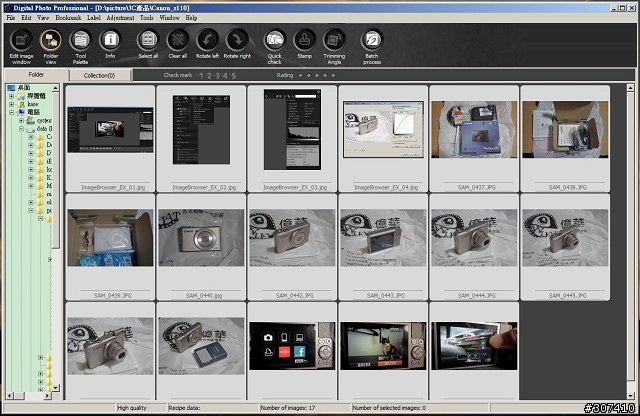Open the Label menu
The height and width of the screenshot is (416, 640).
[x=94, y=18]
